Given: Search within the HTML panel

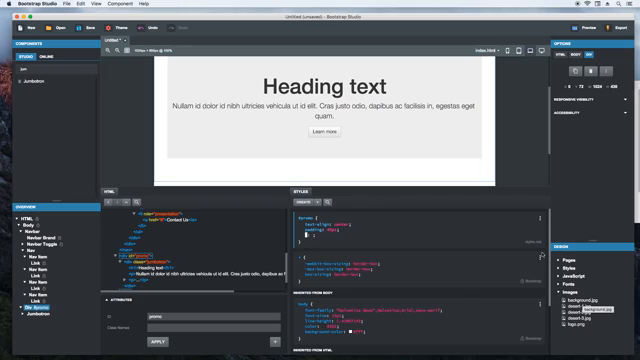Looking at the screenshot, I should click(137, 202).
